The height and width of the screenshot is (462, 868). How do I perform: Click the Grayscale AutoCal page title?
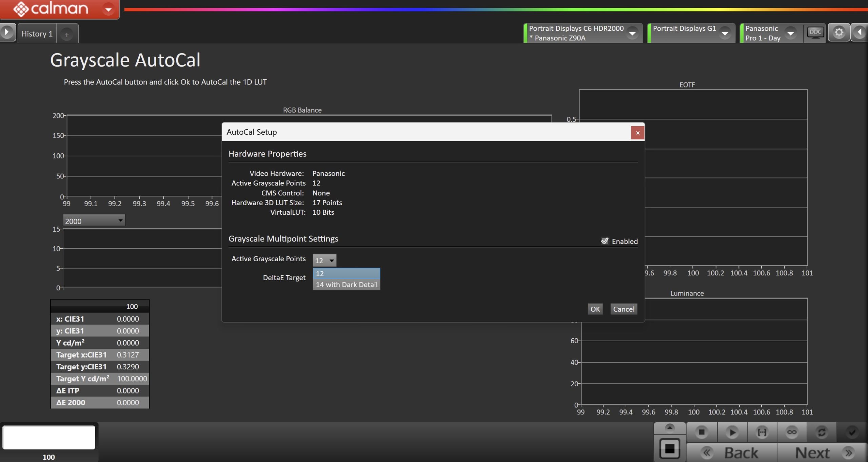(125, 60)
